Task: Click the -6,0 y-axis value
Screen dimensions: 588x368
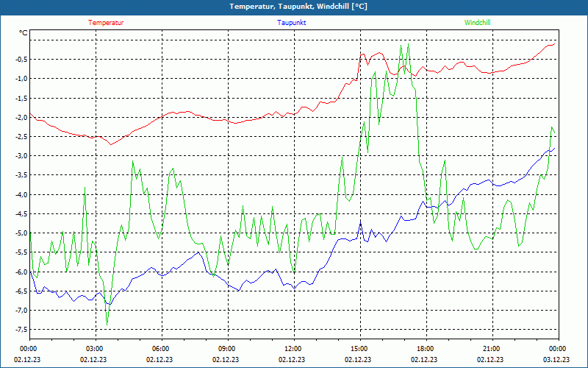Action: [x=21, y=272]
